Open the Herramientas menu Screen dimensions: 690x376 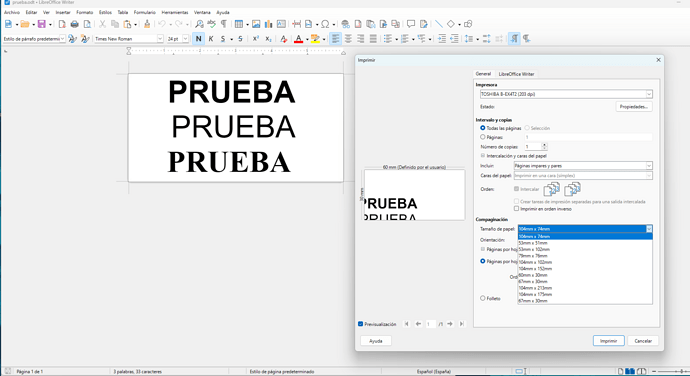[x=175, y=12]
